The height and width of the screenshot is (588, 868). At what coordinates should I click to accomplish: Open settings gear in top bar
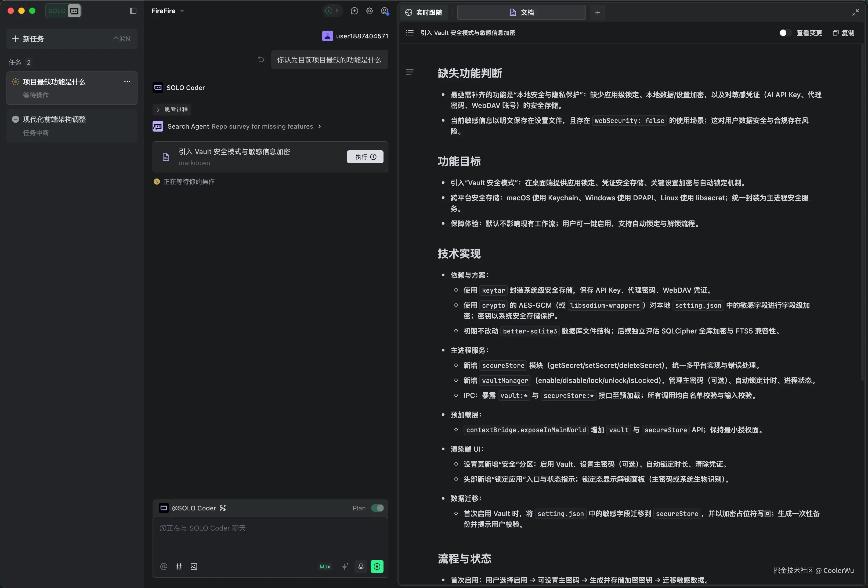coord(369,11)
